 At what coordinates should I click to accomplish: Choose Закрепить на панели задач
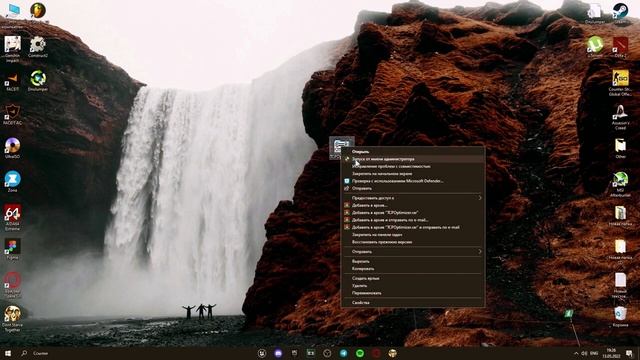(x=413, y=235)
